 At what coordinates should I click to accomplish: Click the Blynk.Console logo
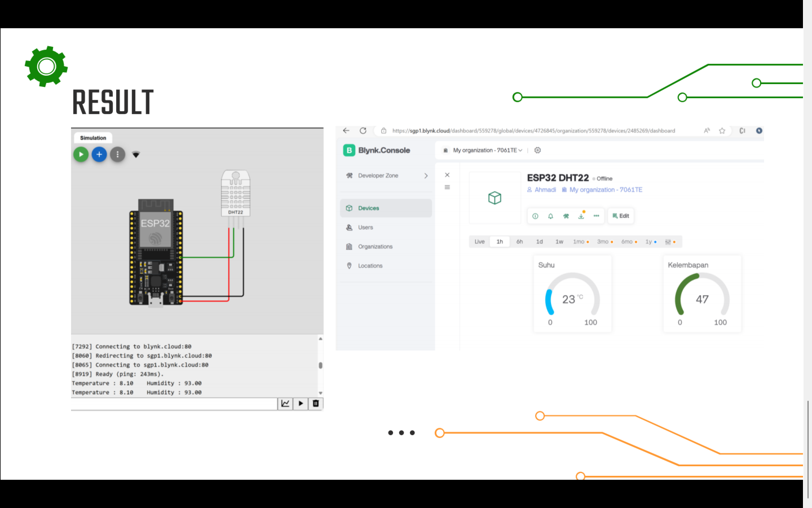click(376, 150)
